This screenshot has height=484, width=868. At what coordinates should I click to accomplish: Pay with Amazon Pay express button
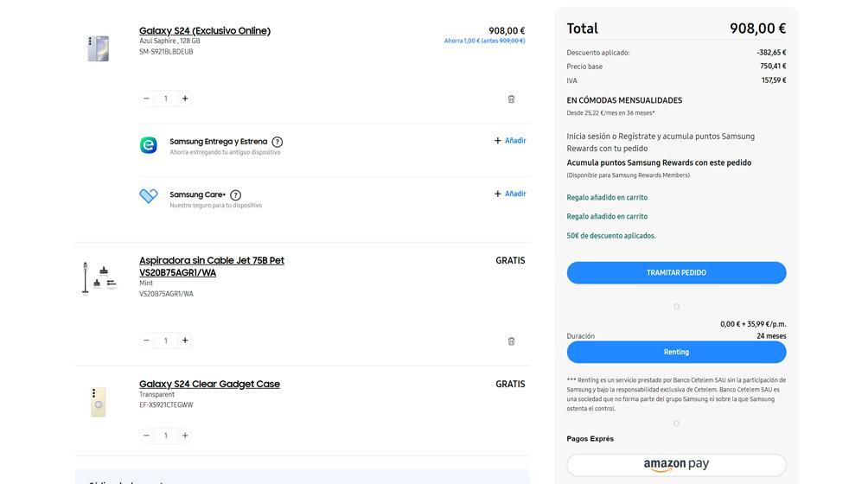pyautogui.click(x=676, y=464)
